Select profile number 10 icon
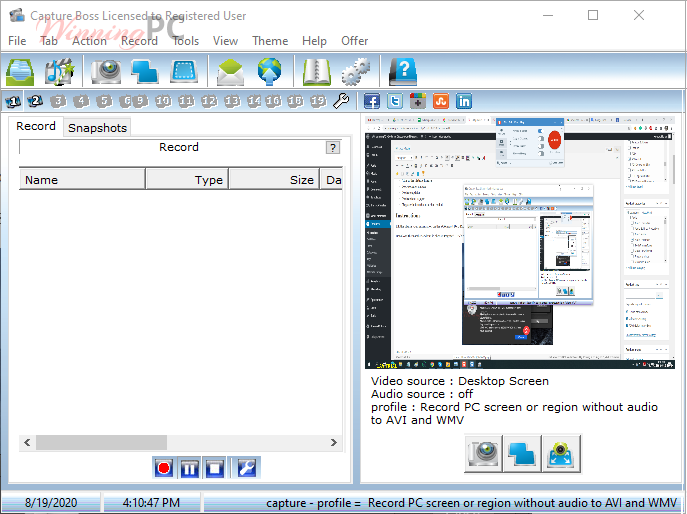687x514 pixels. coord(163,102)
